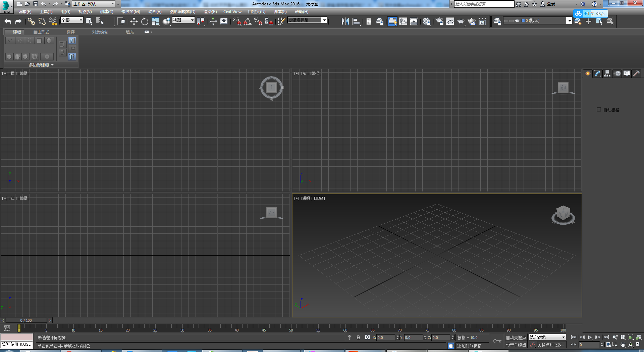This screenshot has height=352, width=644.
Task: Open the 工作区: 默认 workspace dropdown
Action: [x=94, y=4]
